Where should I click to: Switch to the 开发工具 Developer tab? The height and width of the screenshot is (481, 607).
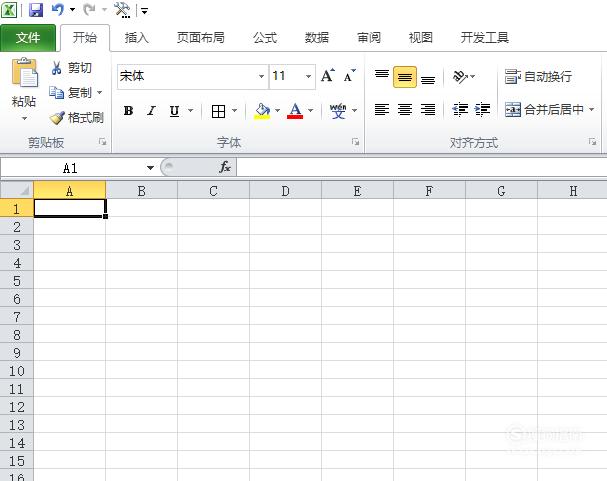click(485, 38)
